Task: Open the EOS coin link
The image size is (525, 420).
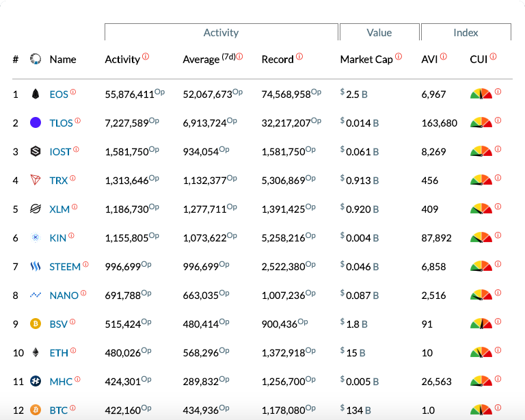Action: (x=59, y=94)
